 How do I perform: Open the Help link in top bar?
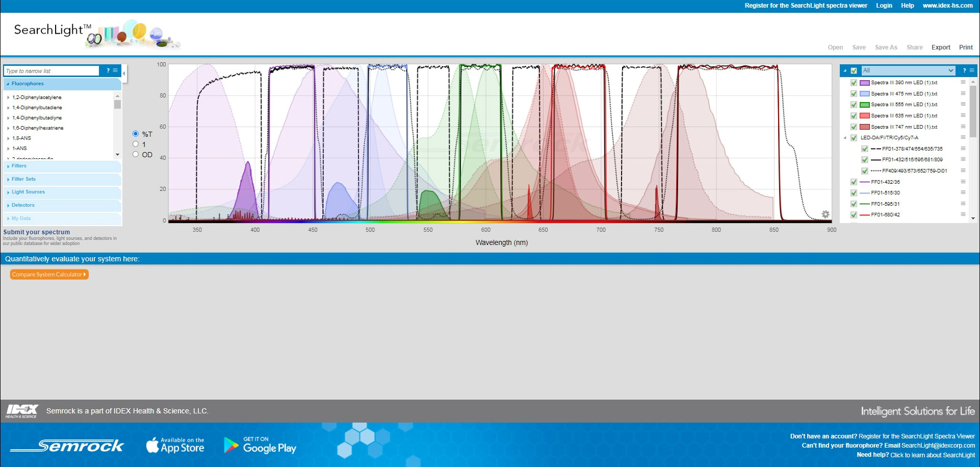tap(908, 6)
